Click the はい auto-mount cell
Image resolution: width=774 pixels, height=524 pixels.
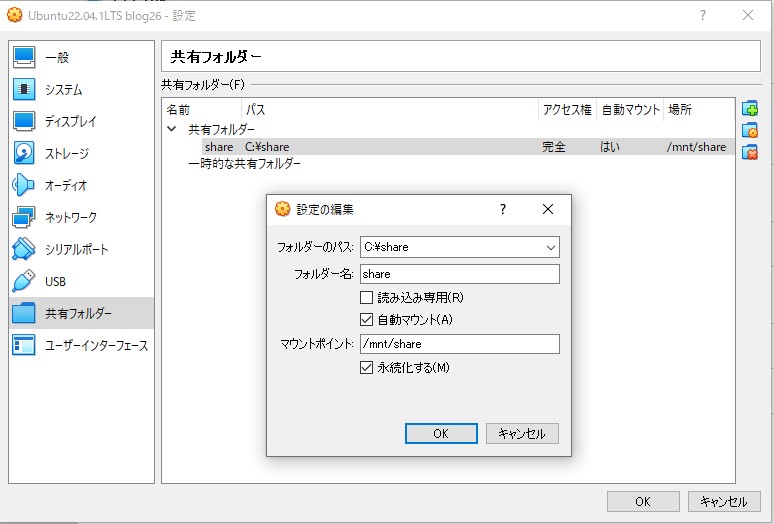(610, 147)
